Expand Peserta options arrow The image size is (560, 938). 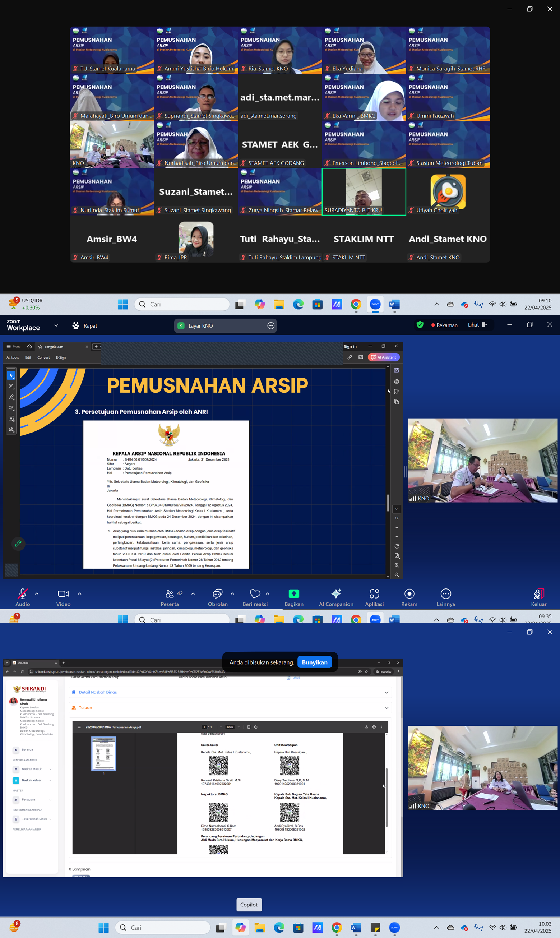193,593
